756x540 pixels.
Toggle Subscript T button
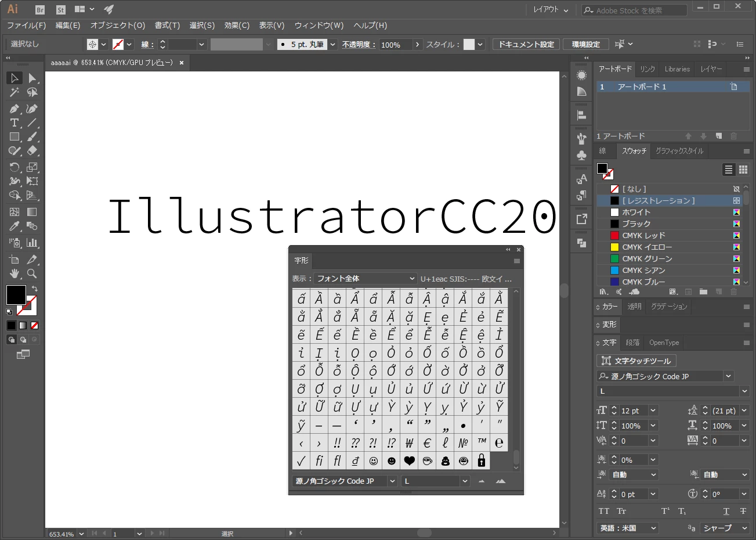[x=682, y=511]
